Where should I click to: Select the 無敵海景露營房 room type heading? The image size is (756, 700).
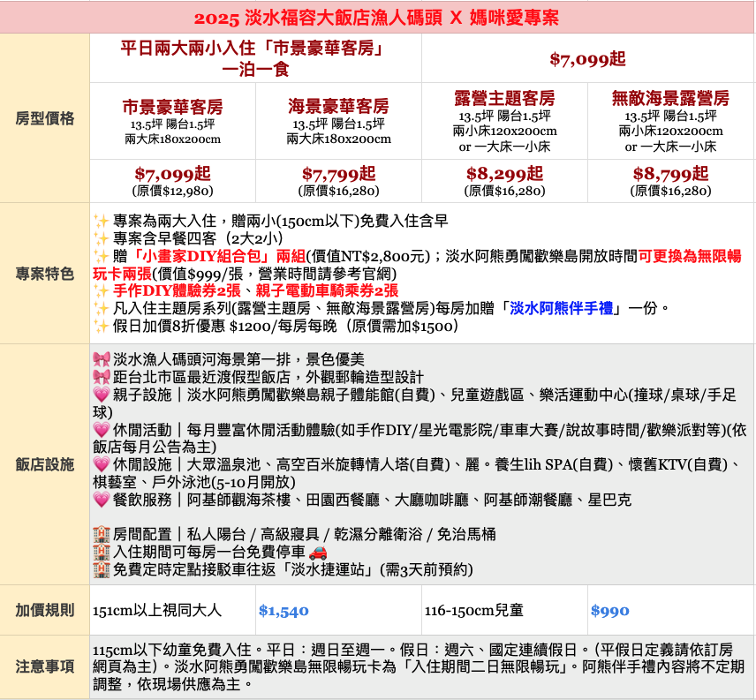click(671, 98)
